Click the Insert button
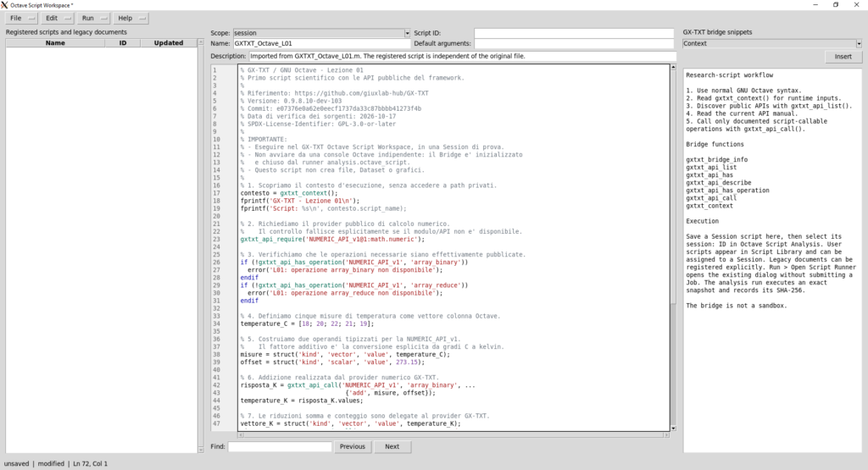Image resolution: width=868 pixels, height=470 pixels. click(843, 57)
